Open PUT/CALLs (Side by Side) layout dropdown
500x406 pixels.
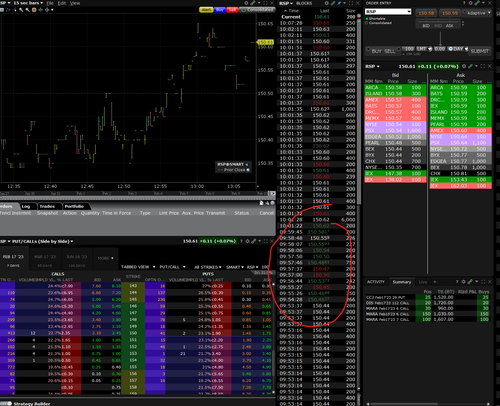(43, 241)
